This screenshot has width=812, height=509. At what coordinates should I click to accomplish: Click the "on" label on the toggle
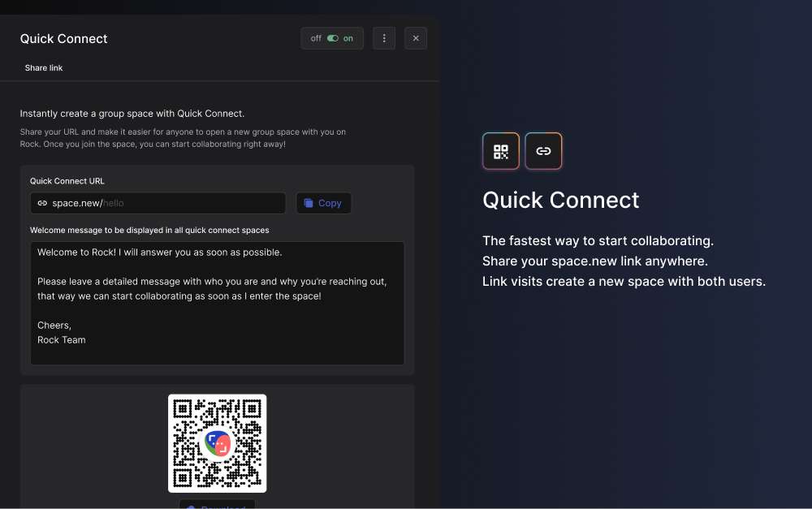coord(348,38)
